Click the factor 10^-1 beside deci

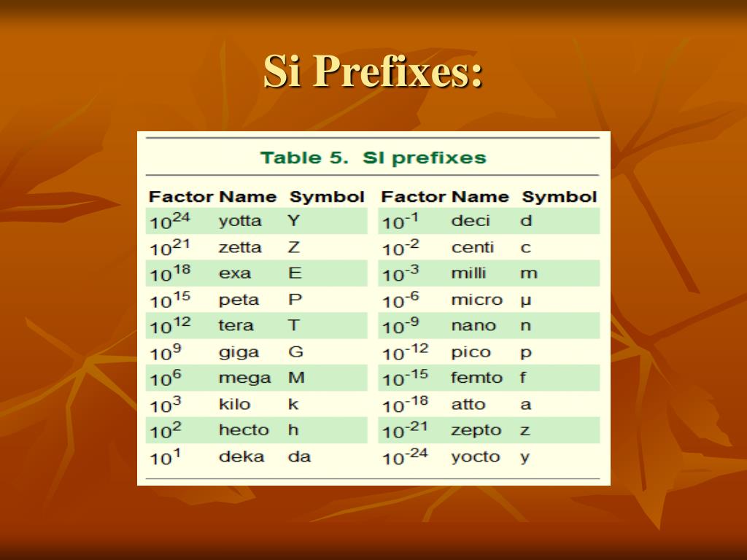[400, 222]
